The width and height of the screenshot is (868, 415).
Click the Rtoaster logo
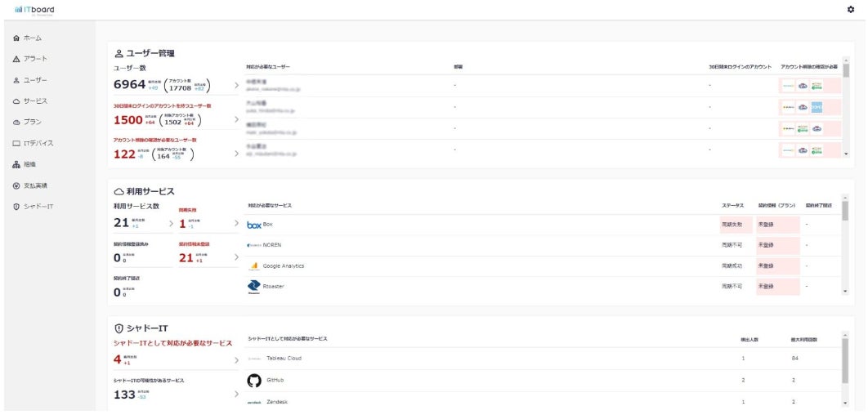coord(253,287)
